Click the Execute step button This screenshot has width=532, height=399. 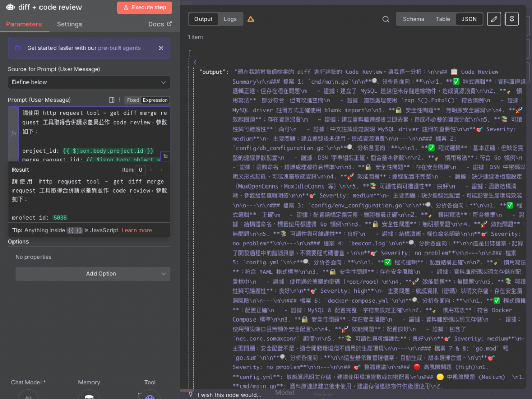tap(145, 7)
